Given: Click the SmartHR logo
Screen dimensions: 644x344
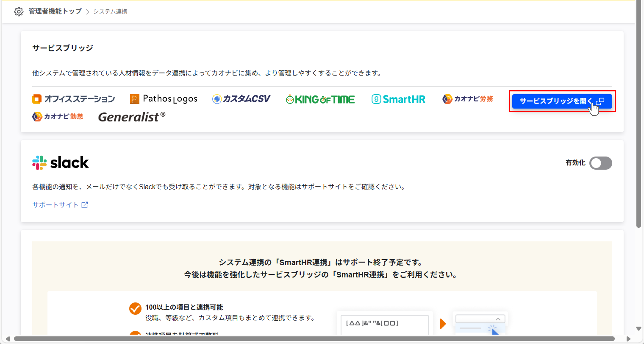Looking at the screenshot, I should pos(398,99).
